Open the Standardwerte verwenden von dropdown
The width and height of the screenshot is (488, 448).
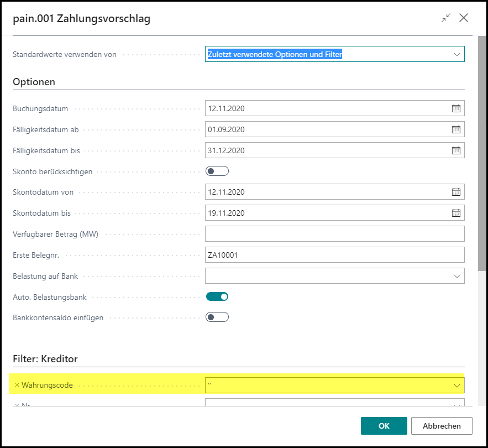click(x=457, y=54)
